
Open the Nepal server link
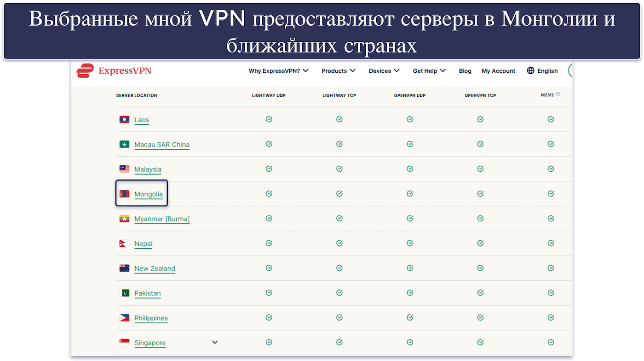[x=143, y=244]
